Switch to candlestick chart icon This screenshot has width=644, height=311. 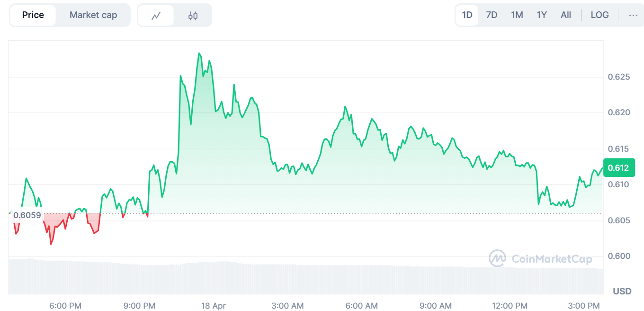[x=193, y=16]
